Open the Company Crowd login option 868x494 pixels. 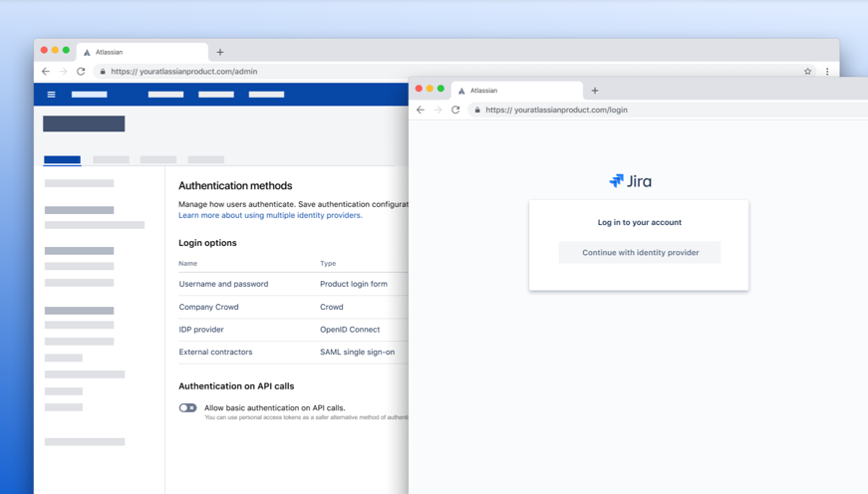point(208,307)
